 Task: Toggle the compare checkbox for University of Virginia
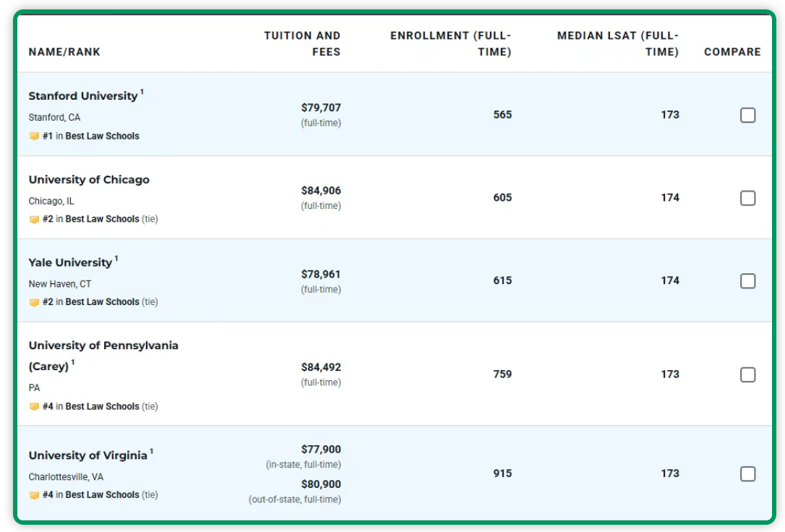[x=748, y=474]
